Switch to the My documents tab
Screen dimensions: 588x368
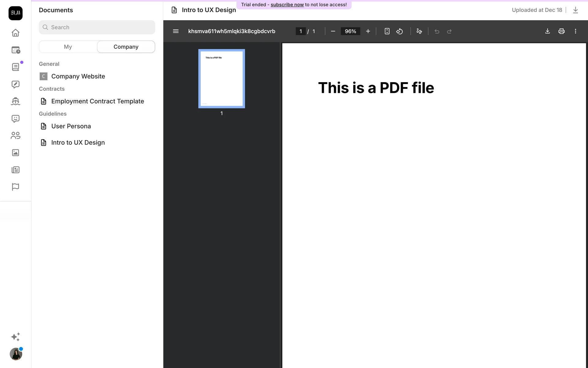point(68,47)
